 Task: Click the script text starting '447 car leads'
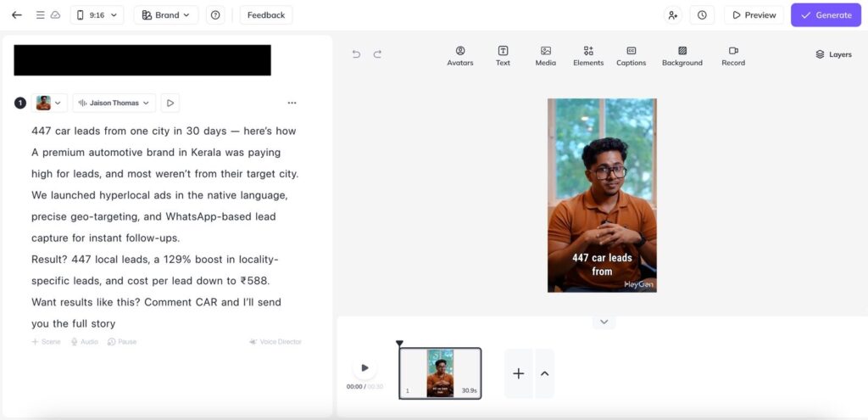pyautogui.click(x=164, y=132)
